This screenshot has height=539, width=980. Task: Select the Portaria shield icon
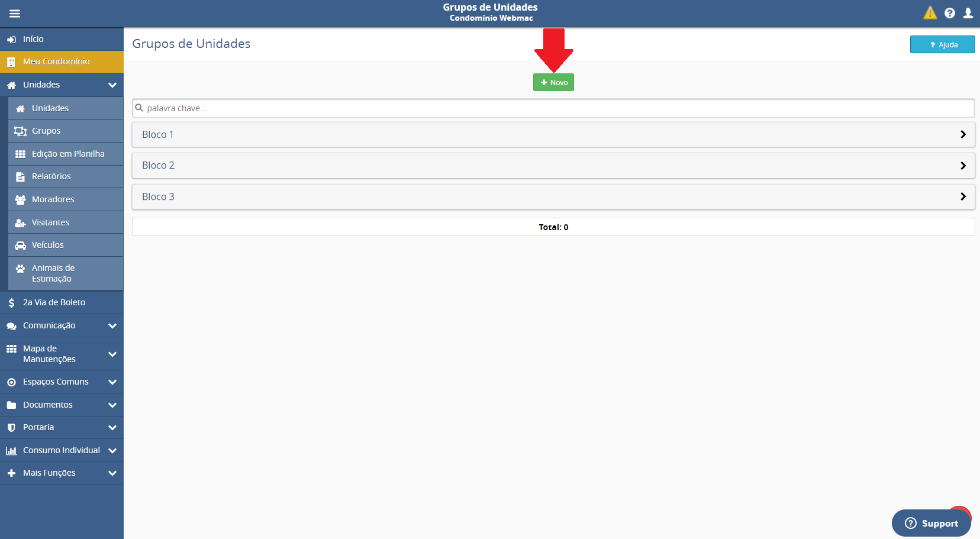[x=11, y=428]
